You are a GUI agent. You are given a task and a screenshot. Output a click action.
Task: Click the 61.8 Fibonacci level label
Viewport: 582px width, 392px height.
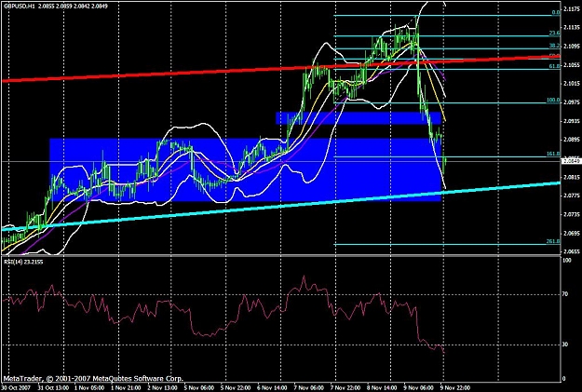[x=555, y=66]
